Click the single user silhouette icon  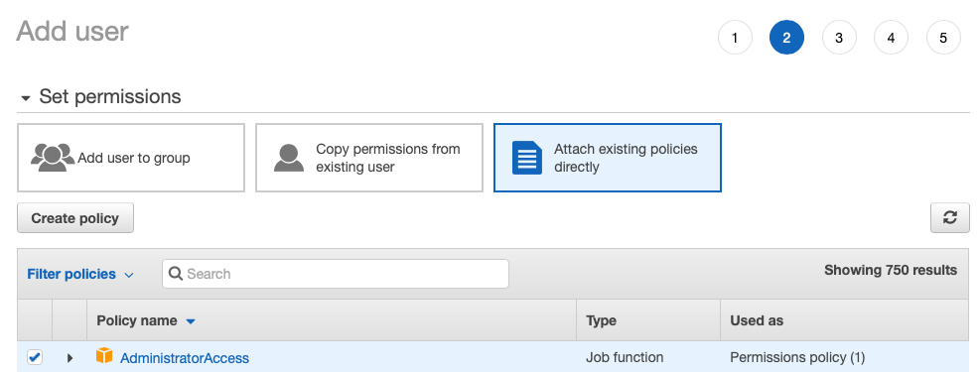tap(289, 158)
